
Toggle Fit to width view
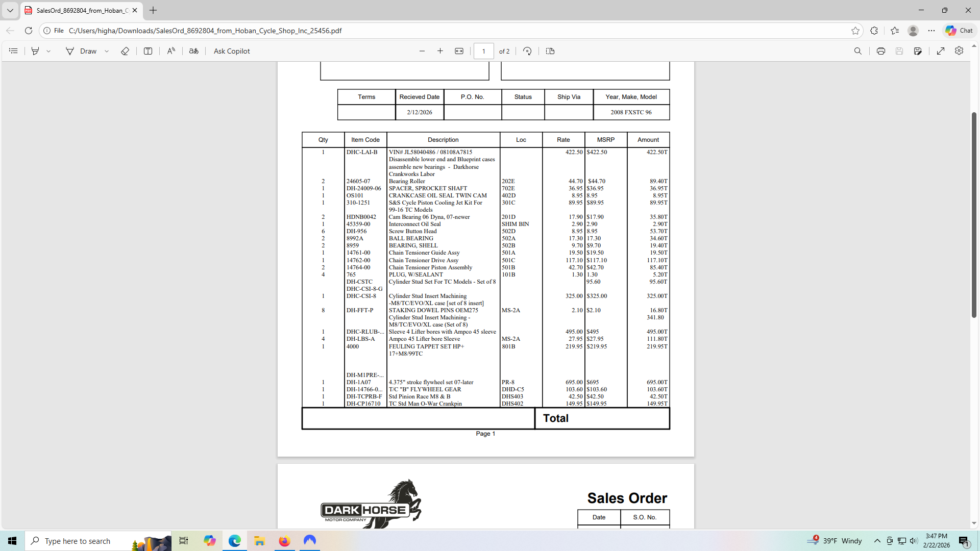(x=459, y=51)
